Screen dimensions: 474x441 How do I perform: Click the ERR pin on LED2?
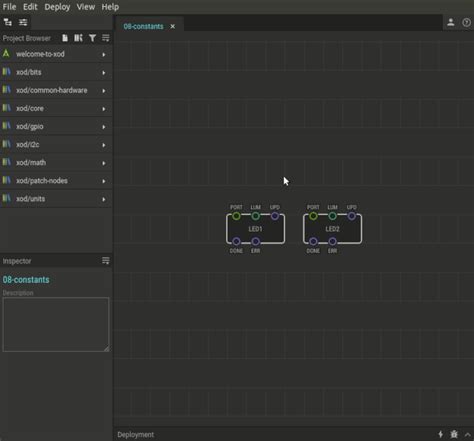(x=332, y=241)
